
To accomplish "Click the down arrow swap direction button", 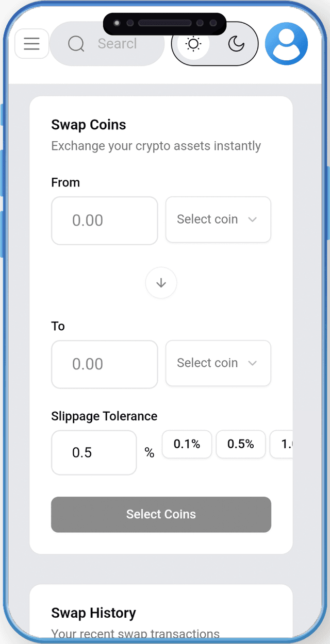I will [x=161, y=283].
